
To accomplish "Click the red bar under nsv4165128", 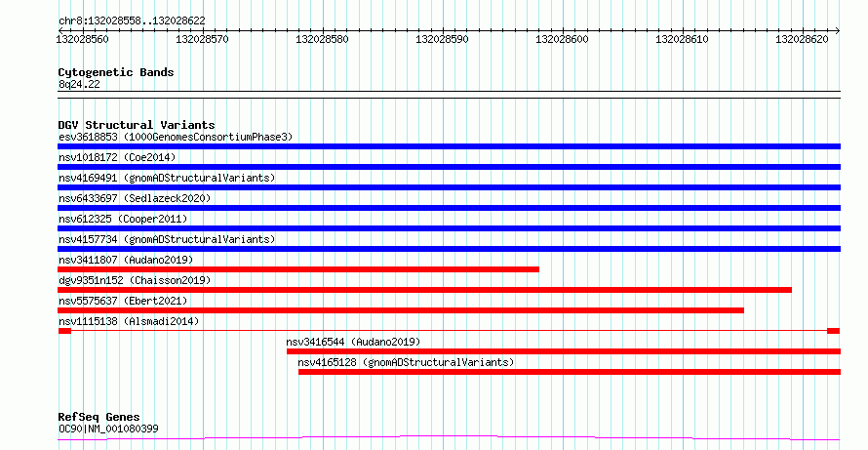I will point(570,372).
